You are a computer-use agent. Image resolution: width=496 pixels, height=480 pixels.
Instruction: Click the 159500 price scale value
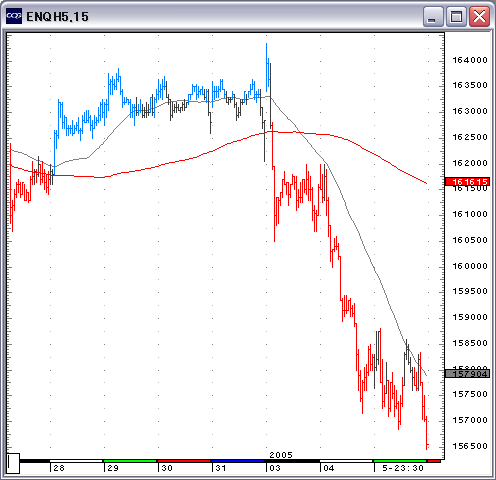click(x=470, y=291)
